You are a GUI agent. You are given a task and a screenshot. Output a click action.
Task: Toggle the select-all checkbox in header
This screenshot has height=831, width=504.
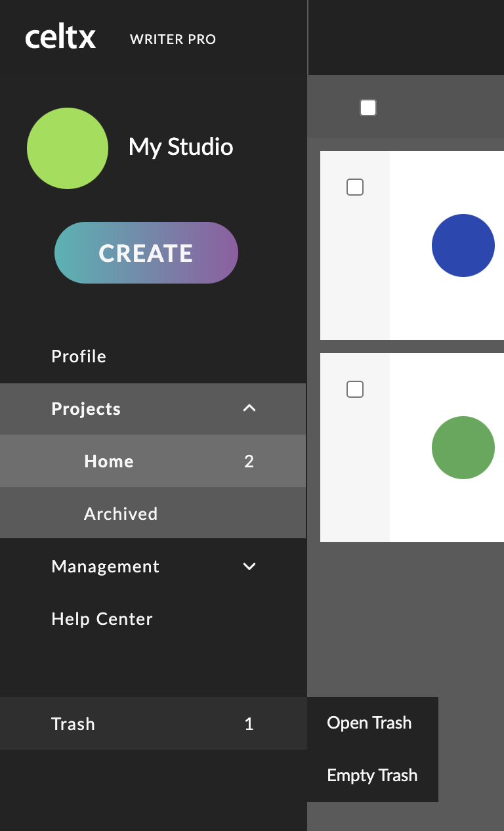click(x=368, y=108)
